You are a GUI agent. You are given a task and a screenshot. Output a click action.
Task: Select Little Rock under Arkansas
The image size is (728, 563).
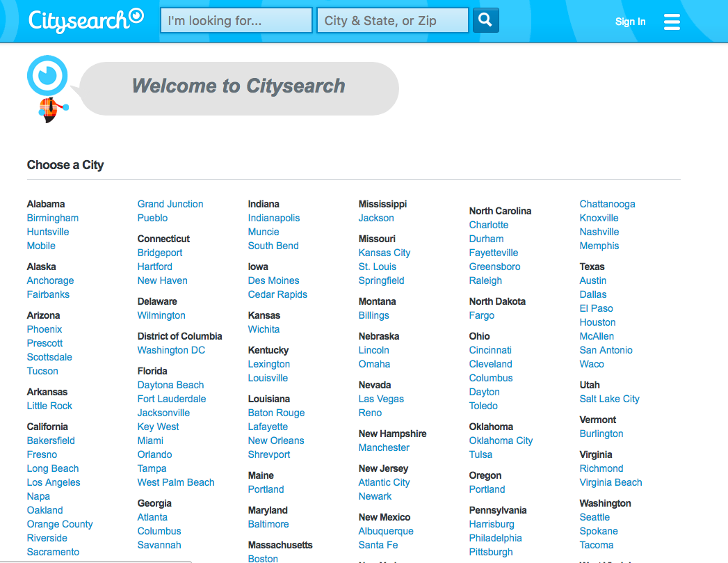[49, 406]
